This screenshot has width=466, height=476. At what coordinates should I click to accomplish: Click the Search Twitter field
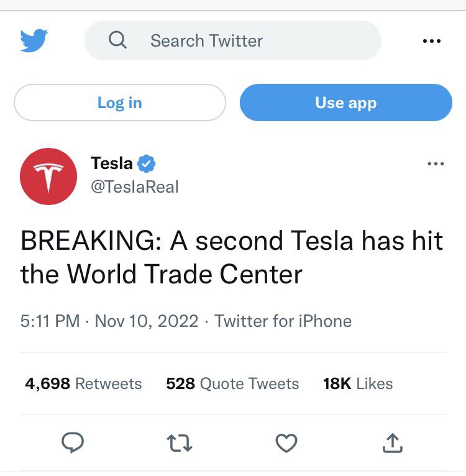click(249, 40)
